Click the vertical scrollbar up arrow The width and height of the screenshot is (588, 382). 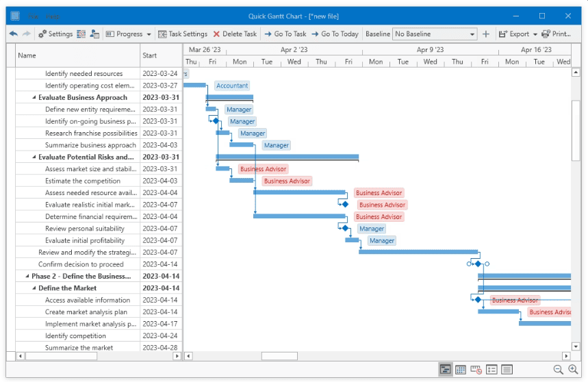576,72
